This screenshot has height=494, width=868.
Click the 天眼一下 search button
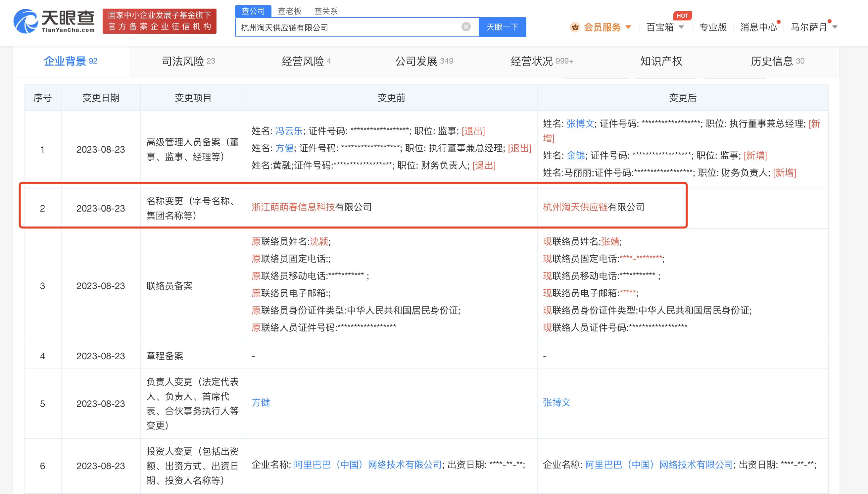pos(502,27)
